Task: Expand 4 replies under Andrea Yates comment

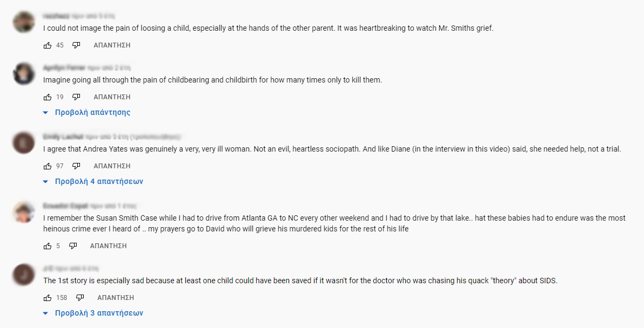Action: (98, 182)
